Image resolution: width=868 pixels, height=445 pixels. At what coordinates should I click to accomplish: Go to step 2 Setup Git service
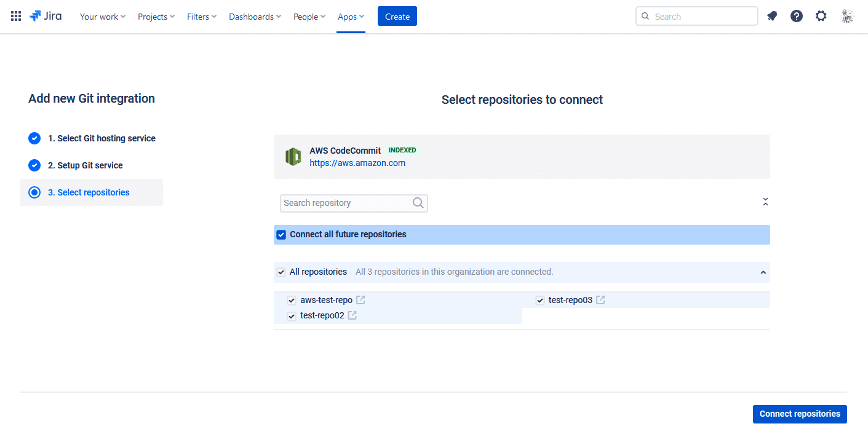pos(86,165)
